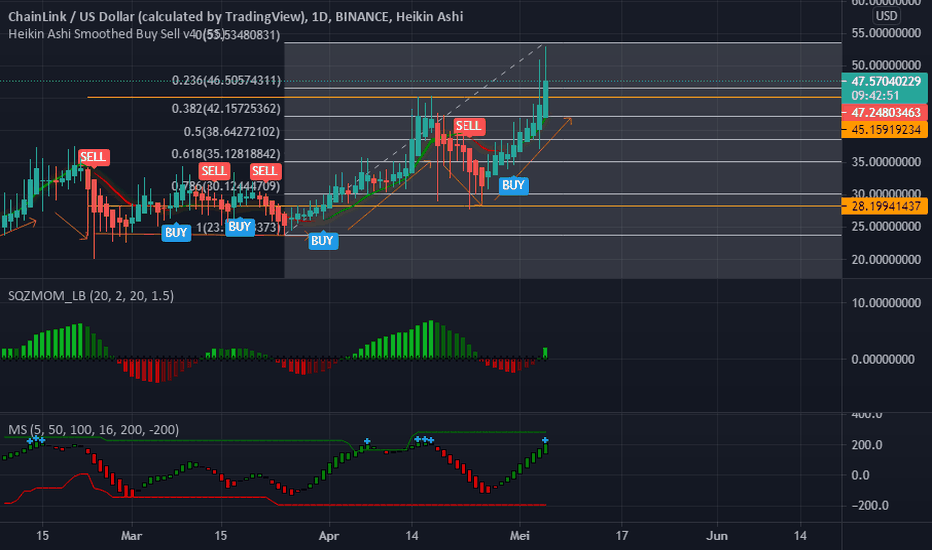
Task: Select Fibonacci level label 0.5(38.64272102)
Action: (x=231, y=132)
